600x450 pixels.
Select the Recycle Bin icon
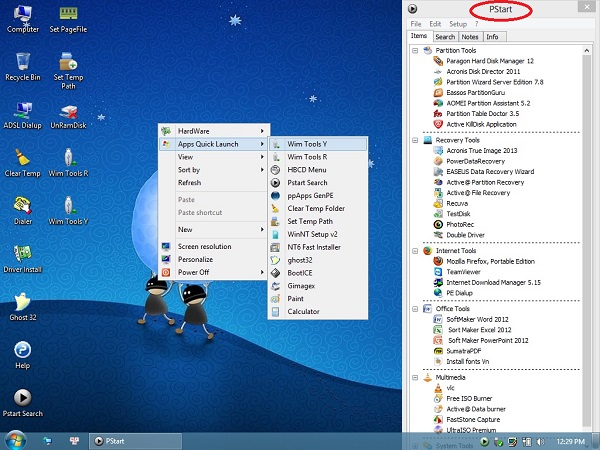click(x=23, y=67)
